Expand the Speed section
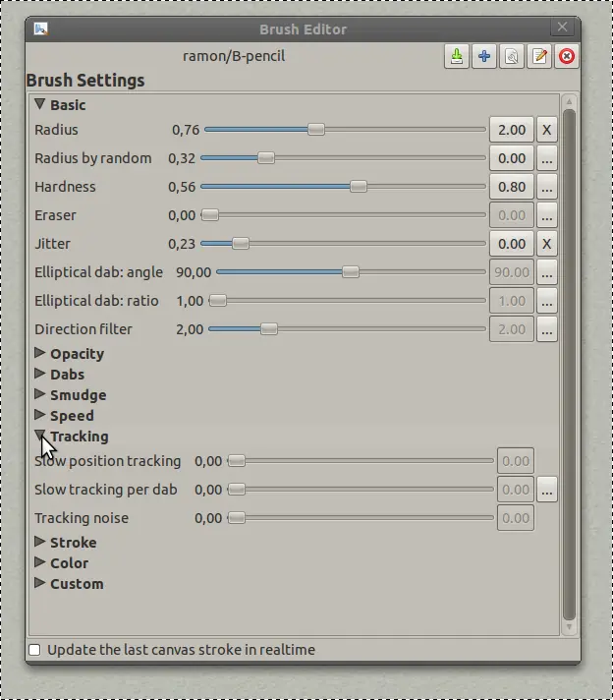The height and width of the screenshot is (700, 613). click(x=39, y=415)
